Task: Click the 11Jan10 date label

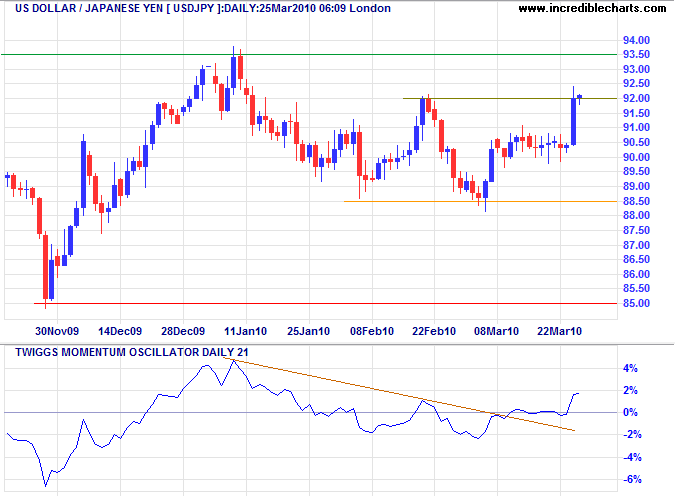Action: tap(245, 331)
